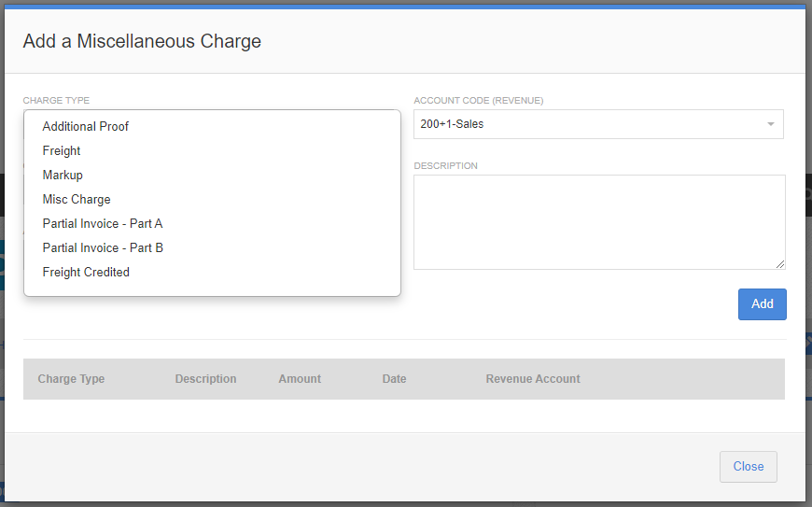Click the CHARGE TYPE field label
812x507 pixels.
[56, 101]
